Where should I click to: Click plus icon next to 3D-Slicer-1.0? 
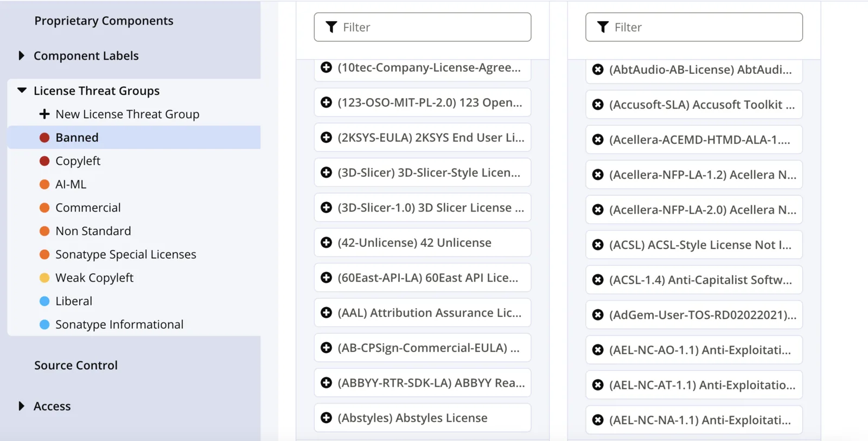[x=326, y=207]
